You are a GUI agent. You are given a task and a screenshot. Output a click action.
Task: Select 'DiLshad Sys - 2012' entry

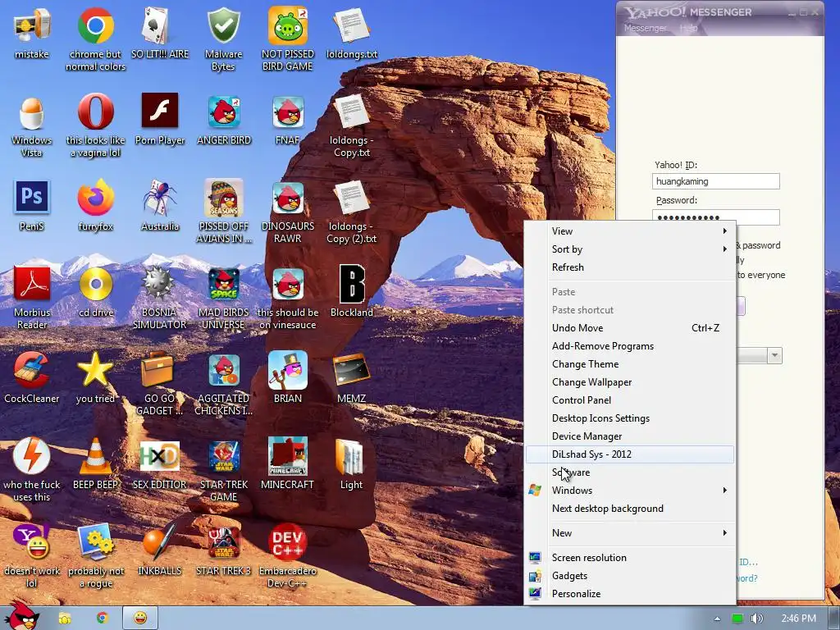(x=630, y=454)
